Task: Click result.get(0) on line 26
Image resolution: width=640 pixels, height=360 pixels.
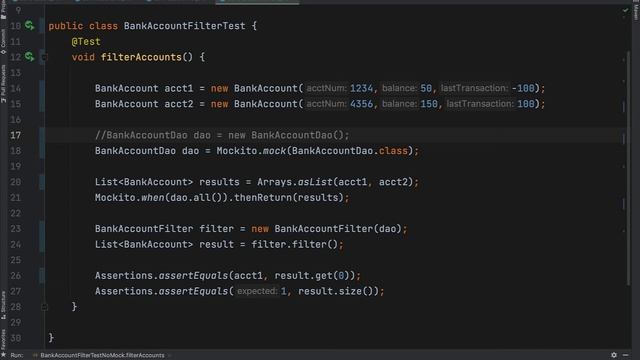Action: pos(312,276)
